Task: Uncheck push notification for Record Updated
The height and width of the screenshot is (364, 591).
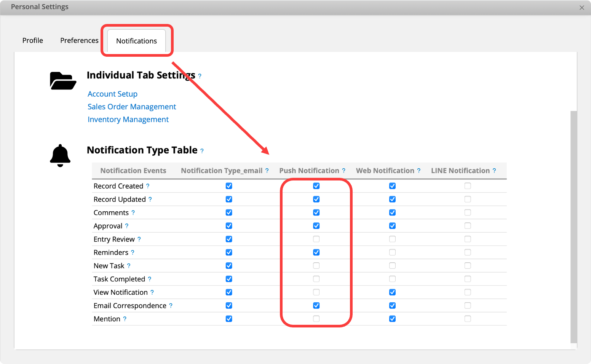Action: click(316, 199)
